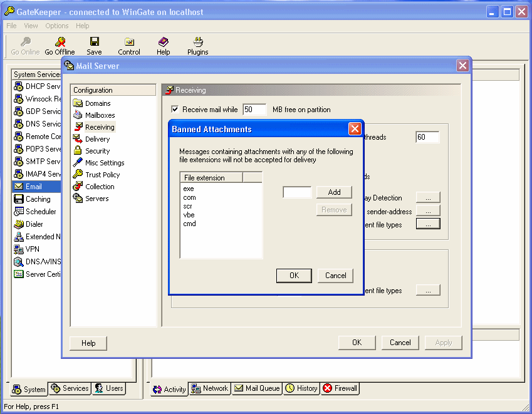The width and height of the screenshot is (532, 414).
Task: Select the GDP Service icon
Action: pyautogui.click(x=19, y=111)
